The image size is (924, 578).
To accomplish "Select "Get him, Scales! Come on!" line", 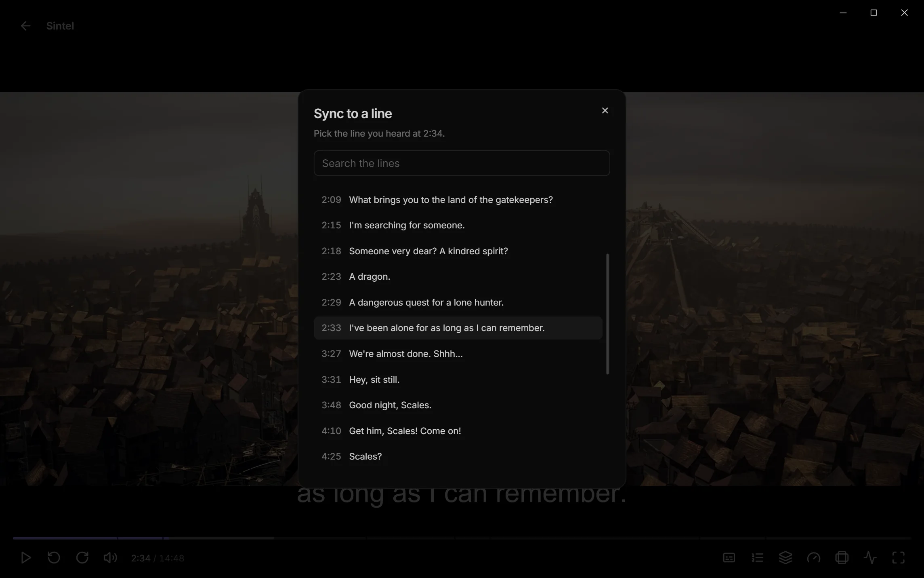I will click(x=458, y=431).
